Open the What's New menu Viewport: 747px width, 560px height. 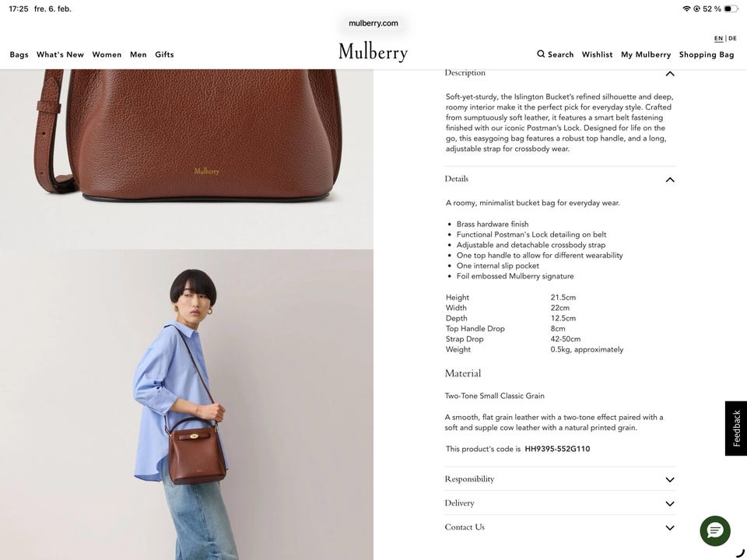[x=60, y=54]
